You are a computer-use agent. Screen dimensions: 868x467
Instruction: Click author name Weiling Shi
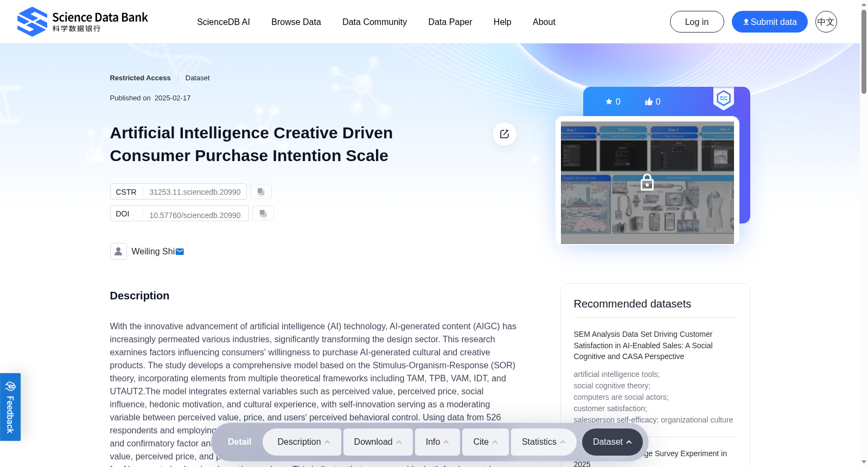pos(153,252)
